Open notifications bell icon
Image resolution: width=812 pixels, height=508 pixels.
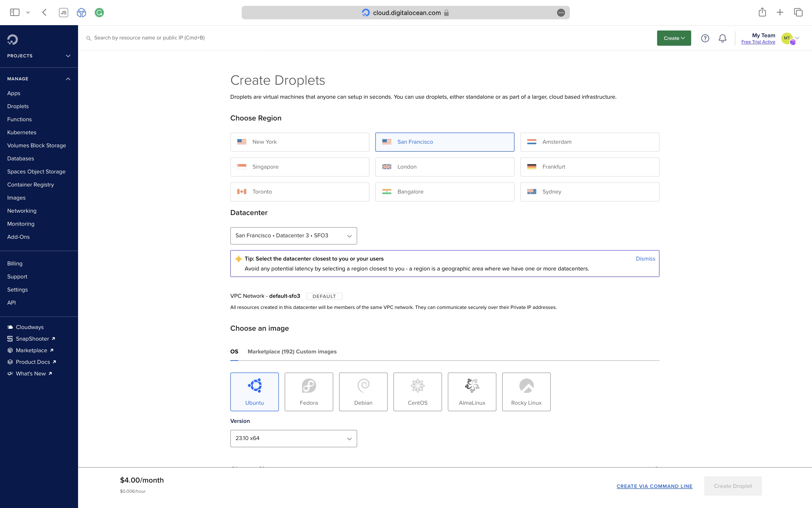(x=722, y=38)
